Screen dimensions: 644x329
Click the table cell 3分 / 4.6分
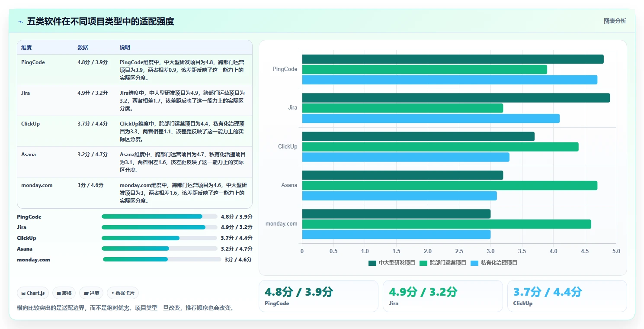coord(90,185)
